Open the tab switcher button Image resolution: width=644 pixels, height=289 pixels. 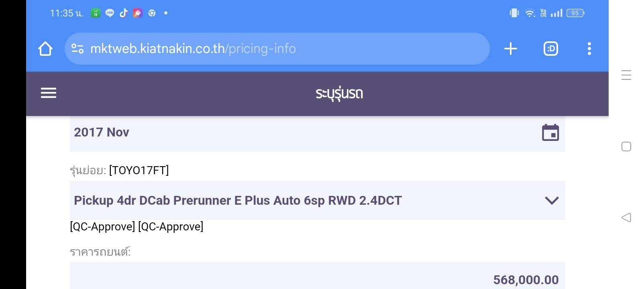point(550,49)
